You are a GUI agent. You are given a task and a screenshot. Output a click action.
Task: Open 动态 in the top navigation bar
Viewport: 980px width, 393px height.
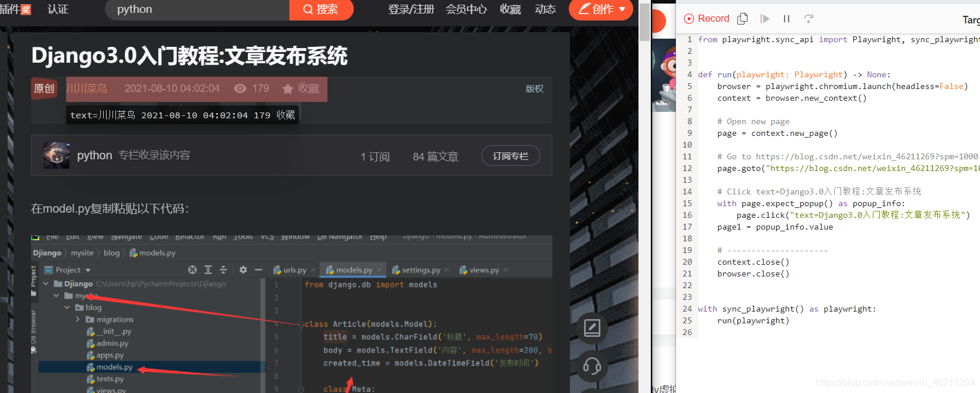pos(545,9)
